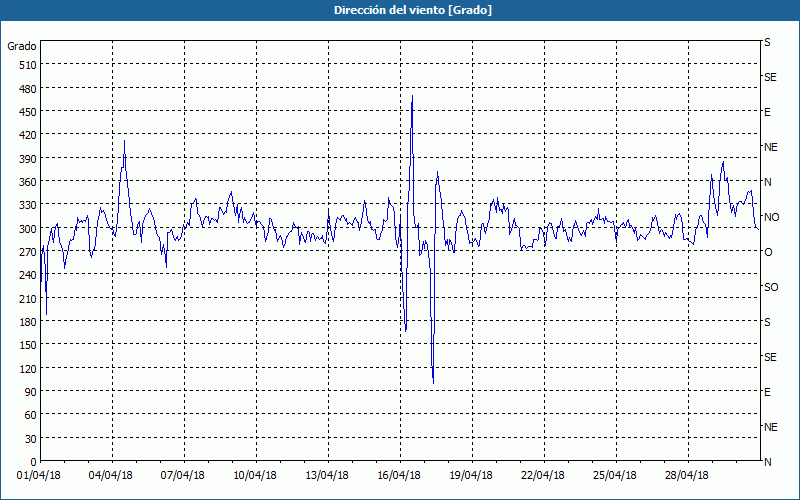Click compass label S level with 180
The width and height of the screenshot is (800, 500).
(x=767, y=322)
